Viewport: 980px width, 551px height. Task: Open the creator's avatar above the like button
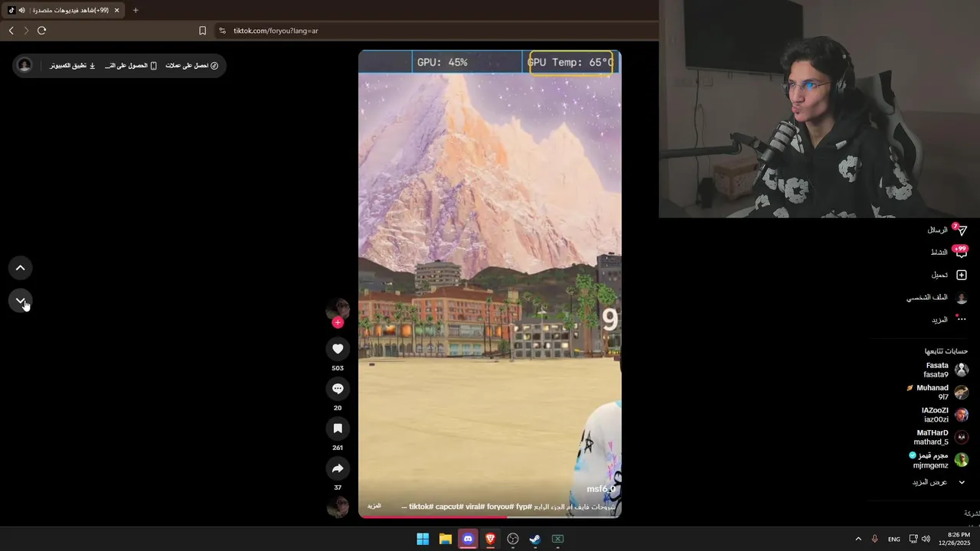(x=338, y=309)
